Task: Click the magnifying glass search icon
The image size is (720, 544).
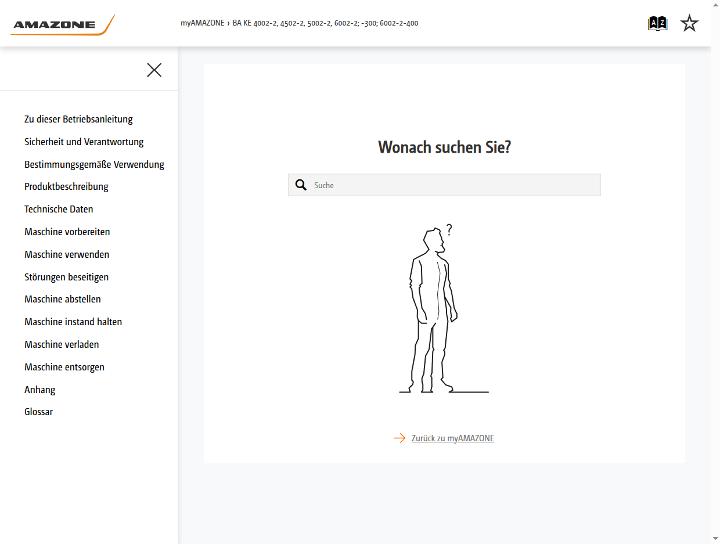Action: click(301, 185)
